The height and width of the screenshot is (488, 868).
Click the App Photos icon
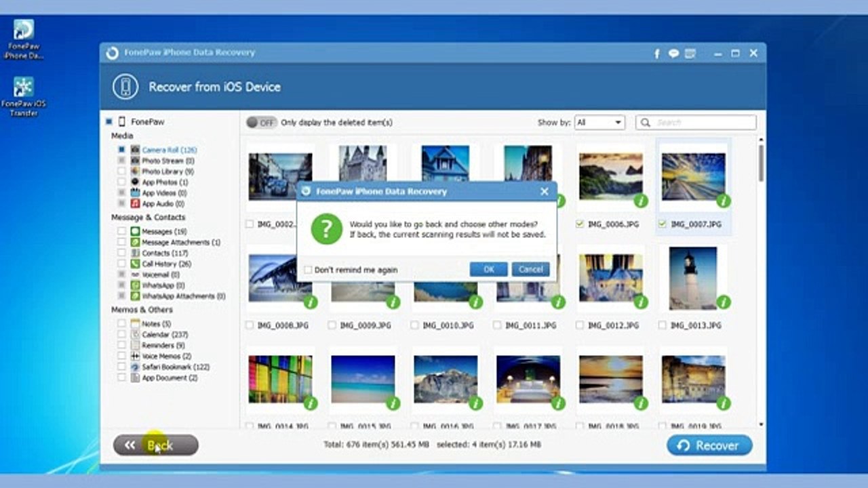point(135,182)
